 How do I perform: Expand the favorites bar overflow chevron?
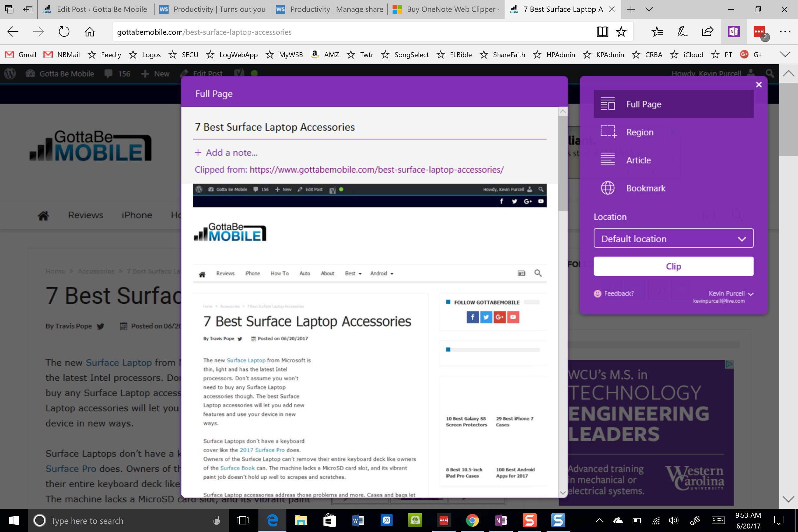coord(785,54)
